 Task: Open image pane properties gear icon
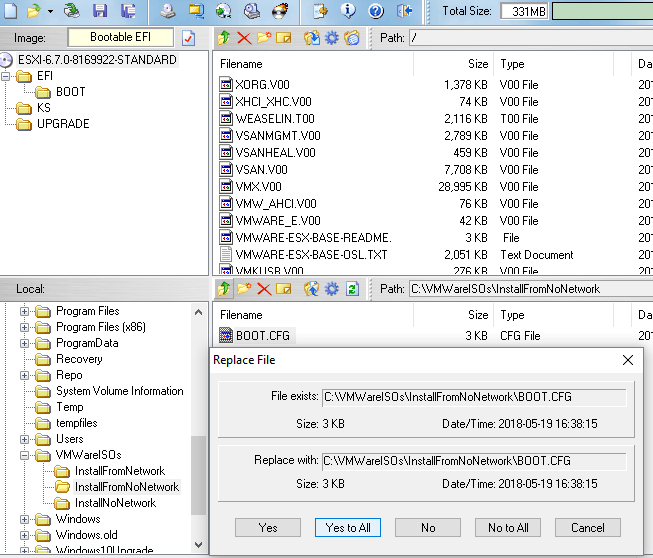point(331,38)
